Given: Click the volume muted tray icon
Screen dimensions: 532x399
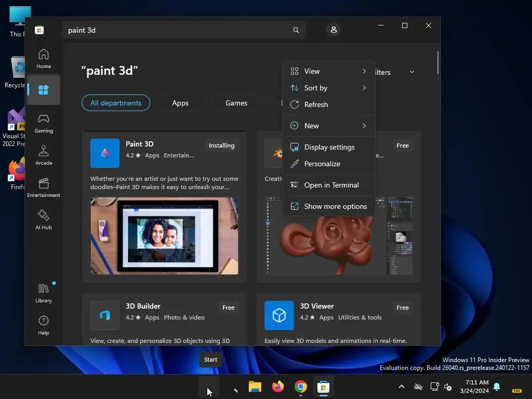Looking at the screenshot, I should [448, 387].
